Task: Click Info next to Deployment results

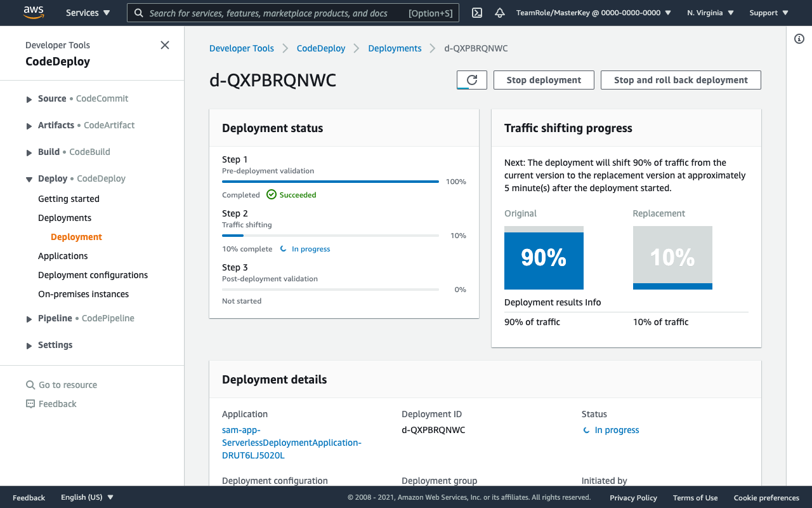Action: coord(593,302)
